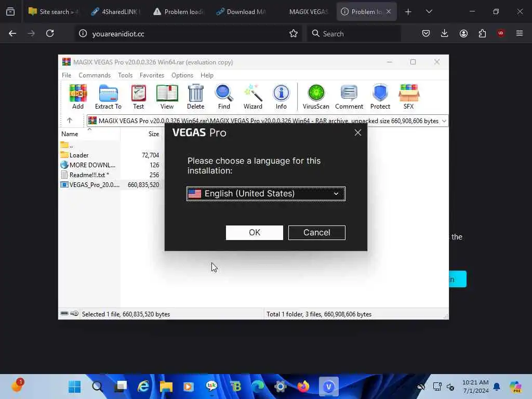
Task: Bookmark this page with the star
Action: [294, 33]
